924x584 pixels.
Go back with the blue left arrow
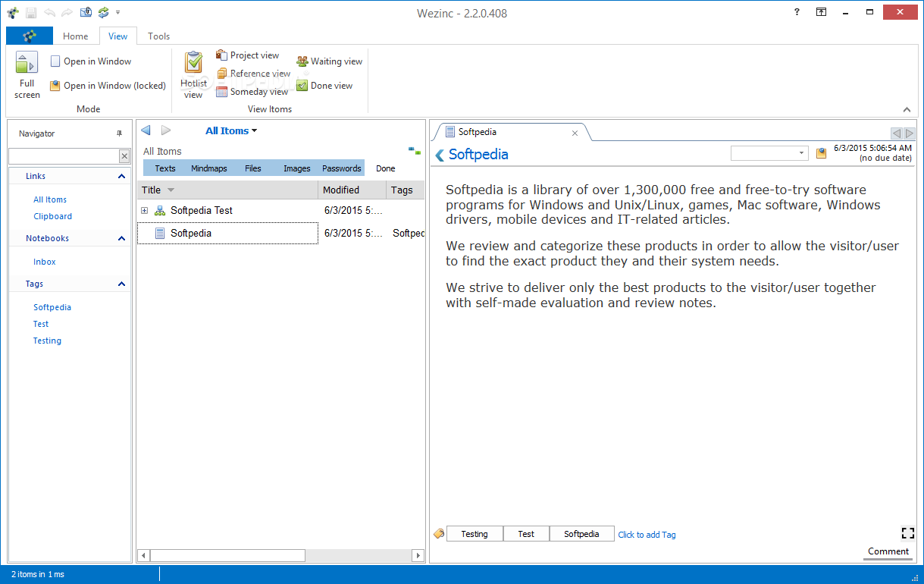click(146, 130)
